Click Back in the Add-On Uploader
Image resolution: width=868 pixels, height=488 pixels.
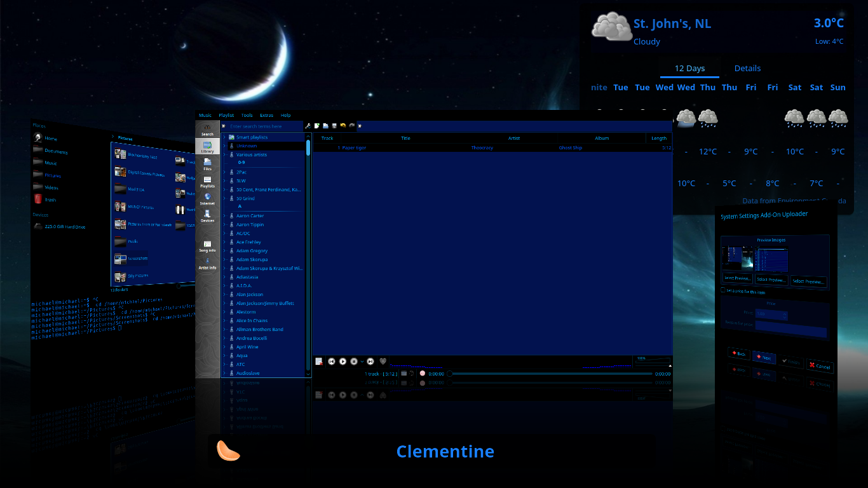738,354
